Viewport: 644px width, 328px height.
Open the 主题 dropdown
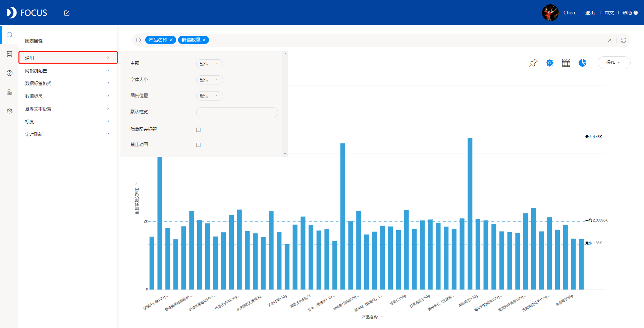[x=209, y=64]
